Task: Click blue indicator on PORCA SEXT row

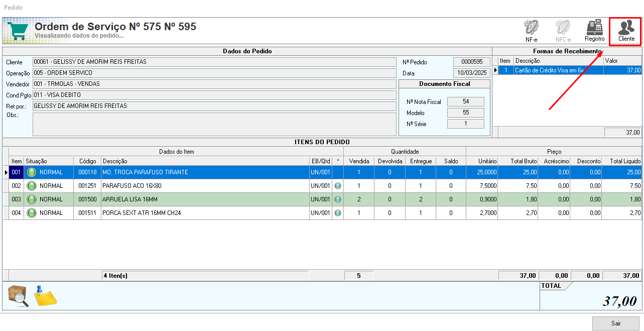Action: [337, 213]
